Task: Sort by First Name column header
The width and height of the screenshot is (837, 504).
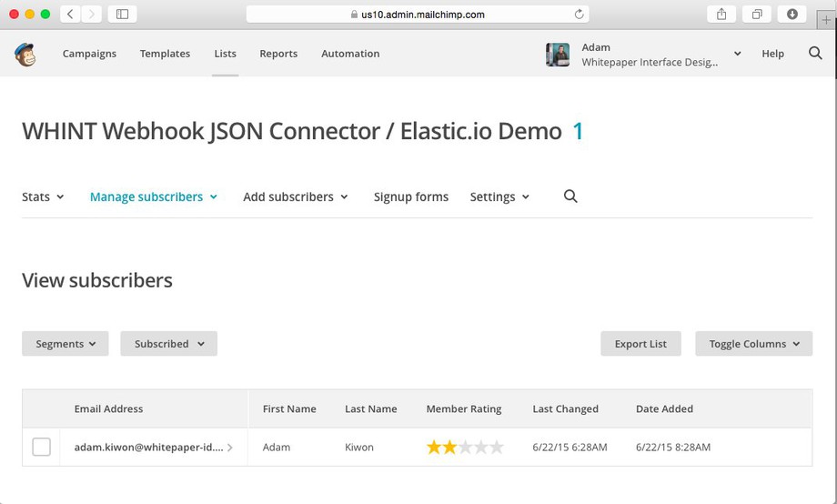Action: click(289, 408)
